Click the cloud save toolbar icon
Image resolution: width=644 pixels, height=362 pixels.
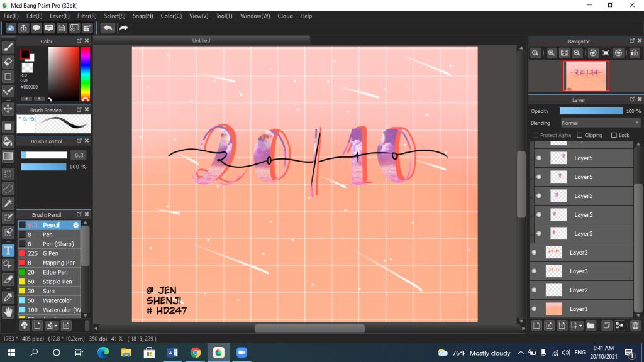(11, 28)
